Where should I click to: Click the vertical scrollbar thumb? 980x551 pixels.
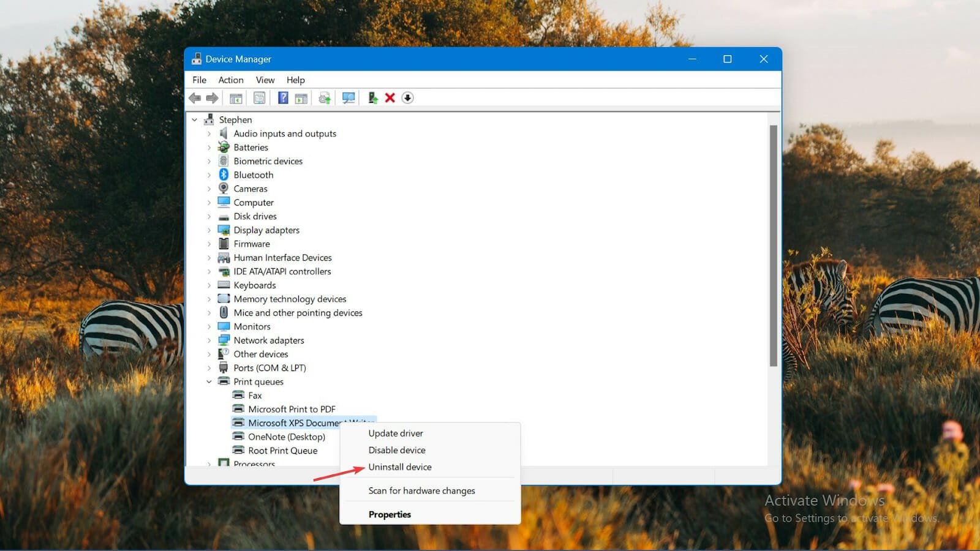(774, 246)
